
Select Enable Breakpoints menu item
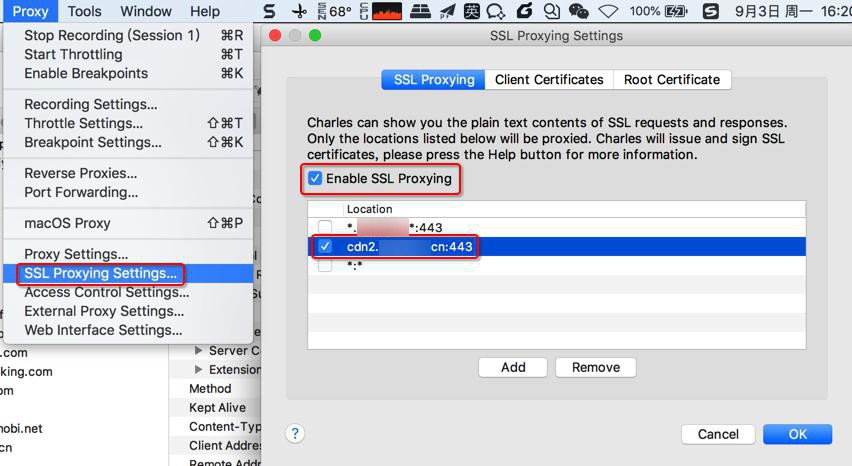click(128, 73)
